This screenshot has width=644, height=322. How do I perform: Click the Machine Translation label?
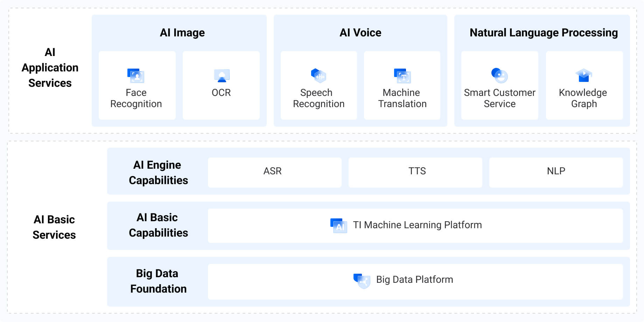402,98
